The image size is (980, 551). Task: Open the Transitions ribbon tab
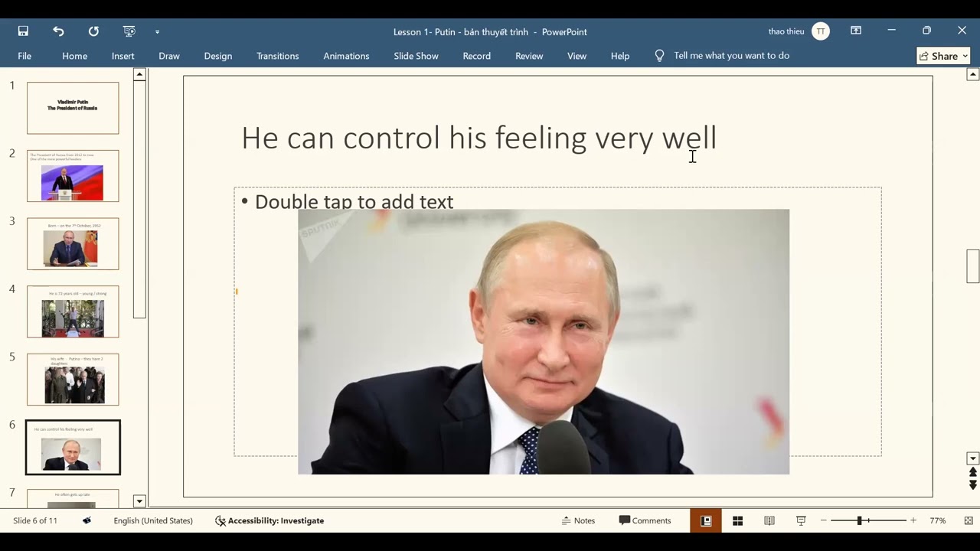(278, 56)
